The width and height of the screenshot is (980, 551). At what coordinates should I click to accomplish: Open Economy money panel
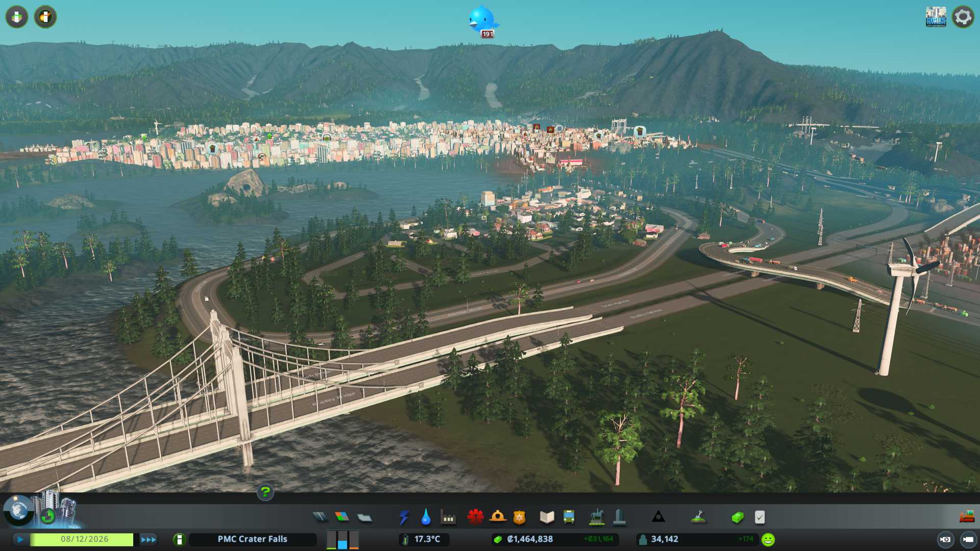[x=737, y=517]
